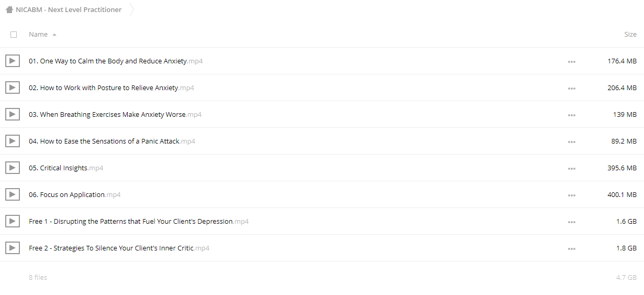Click video icon for When Breathing Exercises file
Image resolution: width=644 pixels, height=295 pixels.
point(13,114)
